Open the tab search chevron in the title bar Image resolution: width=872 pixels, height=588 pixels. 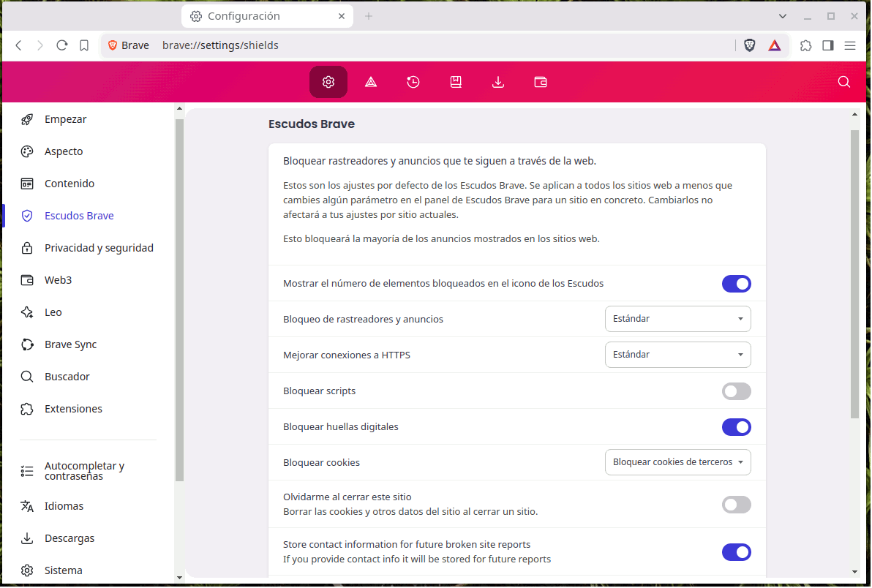782,16
